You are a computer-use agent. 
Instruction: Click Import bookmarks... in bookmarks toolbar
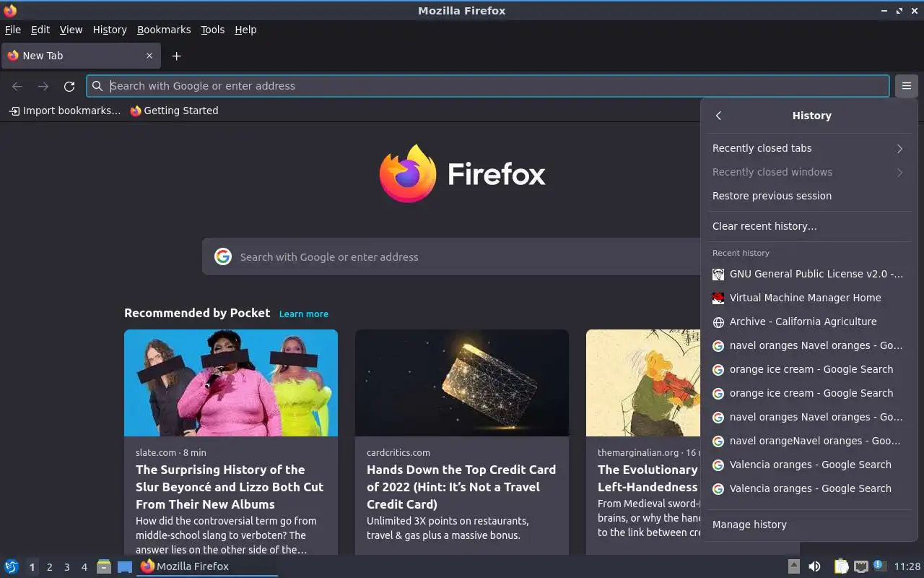(65, 111)
